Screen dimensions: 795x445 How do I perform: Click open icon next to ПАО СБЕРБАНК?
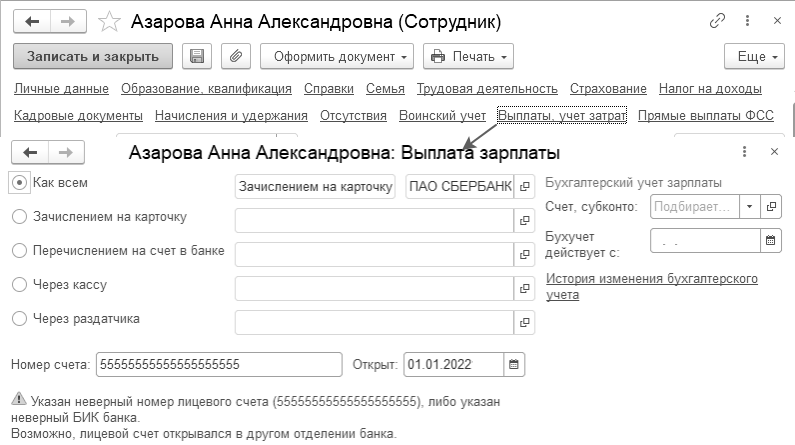[523, 187]
